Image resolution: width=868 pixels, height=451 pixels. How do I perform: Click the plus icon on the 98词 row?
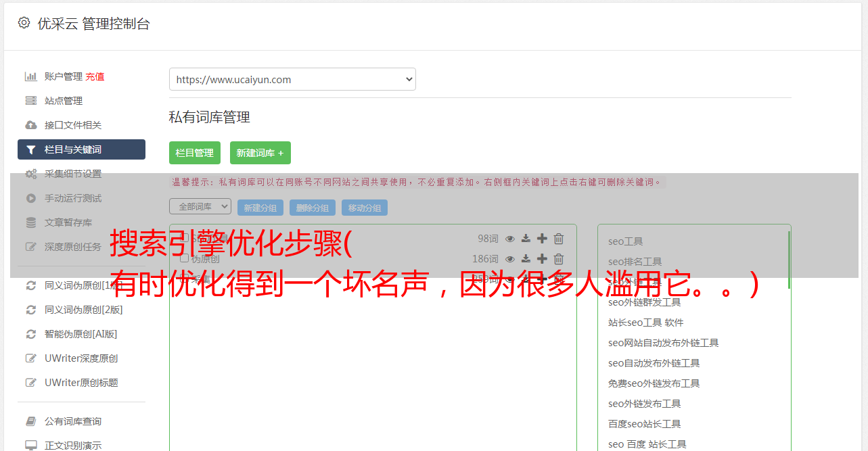pos(542,239)
